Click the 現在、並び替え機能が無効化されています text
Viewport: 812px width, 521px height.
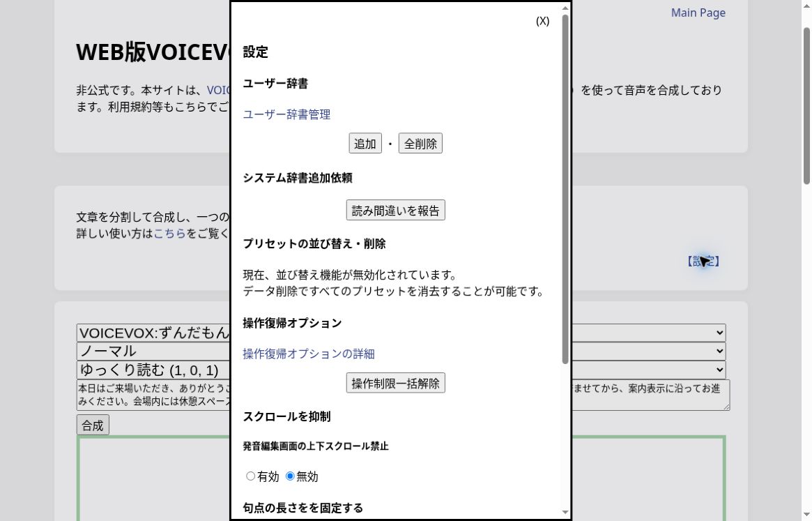(x=351, y=275)
